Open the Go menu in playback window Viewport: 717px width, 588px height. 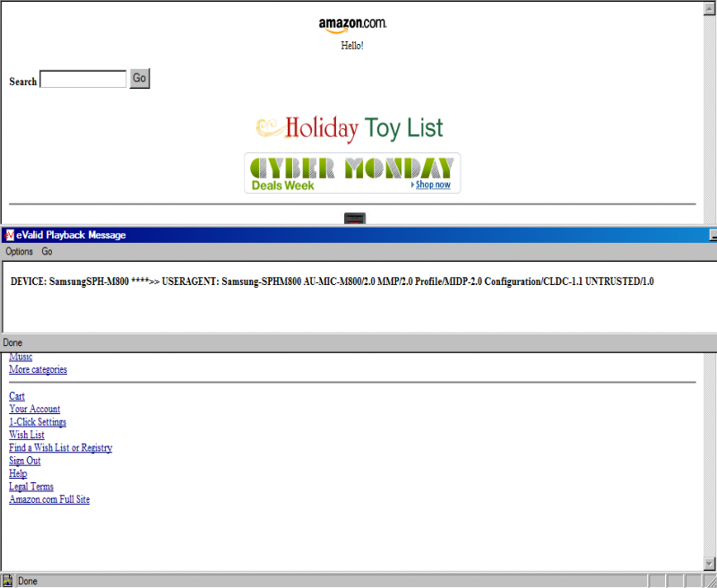coord(47,252)
